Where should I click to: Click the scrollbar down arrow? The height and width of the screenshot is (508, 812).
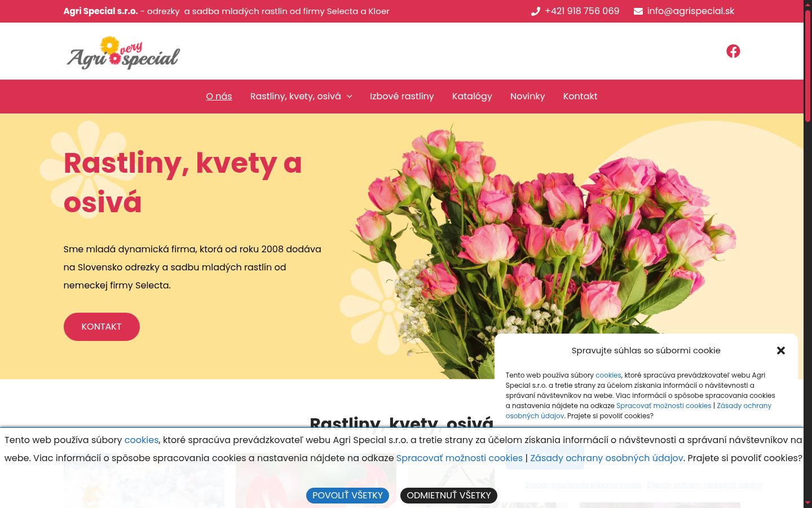[x=807, y=503]
